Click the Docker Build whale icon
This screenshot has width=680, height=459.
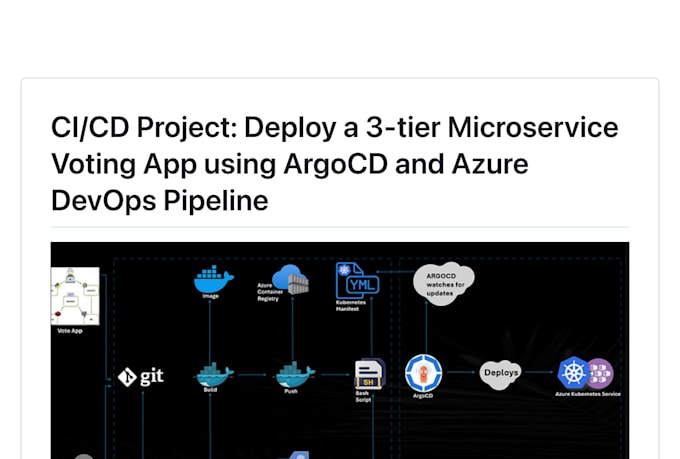click(x=215, y=374)
